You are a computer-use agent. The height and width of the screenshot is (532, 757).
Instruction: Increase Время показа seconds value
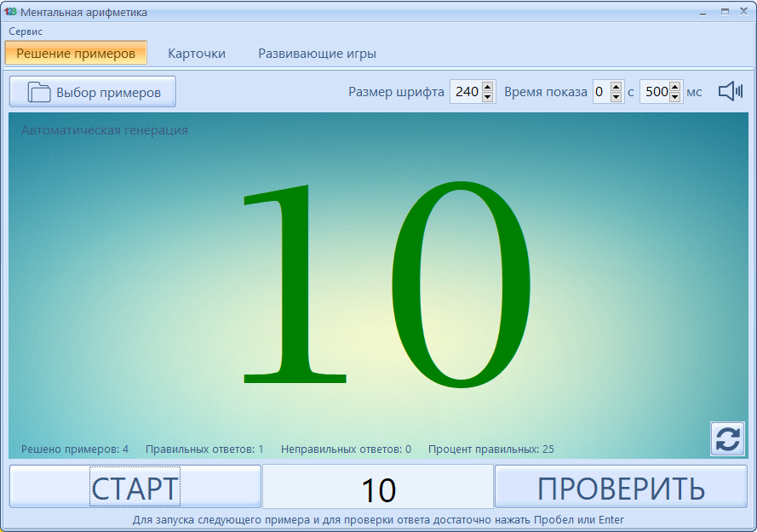tap(616, 86)
